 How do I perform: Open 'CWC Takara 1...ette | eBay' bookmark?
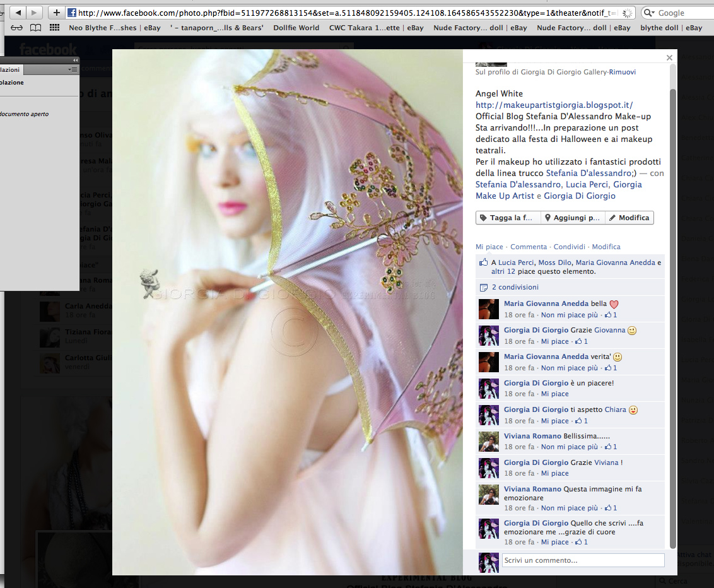(376, 28)
